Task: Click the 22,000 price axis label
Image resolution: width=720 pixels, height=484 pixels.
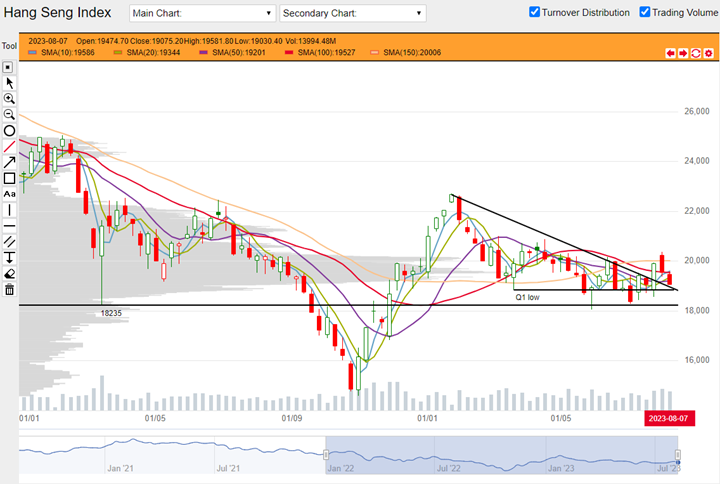Action: (697, 211)
